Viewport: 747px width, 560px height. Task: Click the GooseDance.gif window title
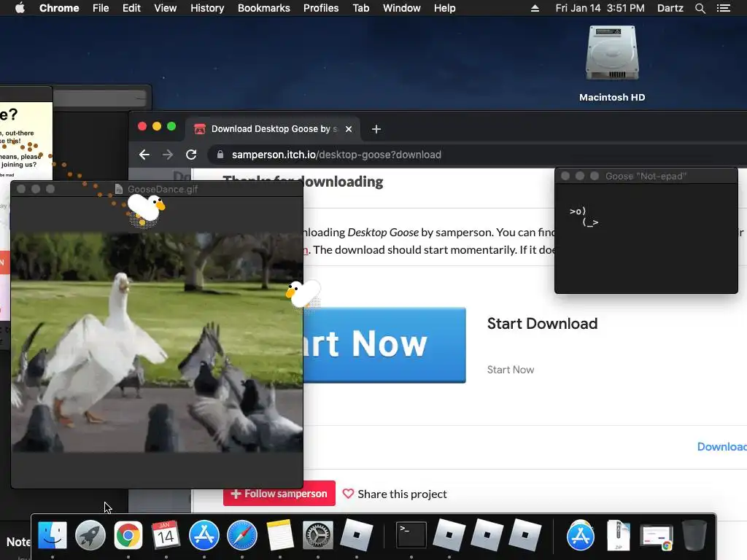point(163,189)
